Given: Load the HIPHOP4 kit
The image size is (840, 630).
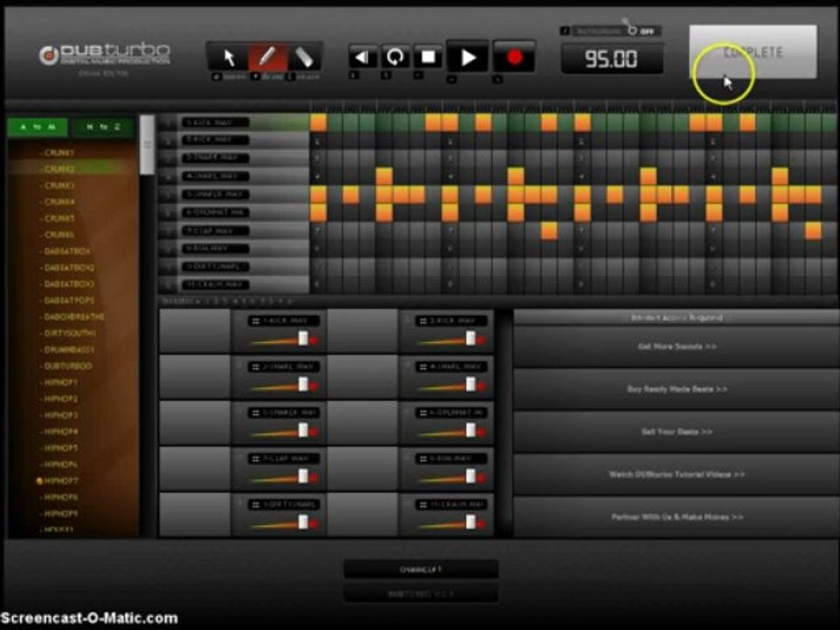Looking at the screenshot, I should point(60,431).
